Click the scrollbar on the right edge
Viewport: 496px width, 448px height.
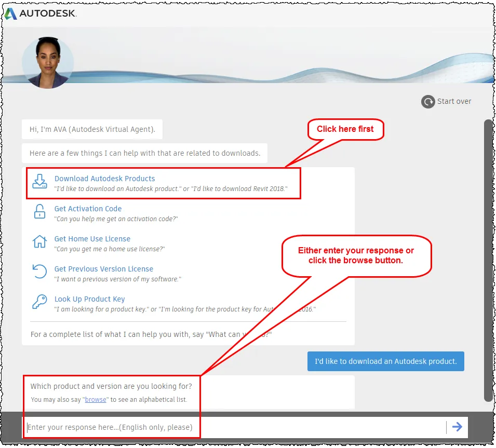(x=487, y=260)
